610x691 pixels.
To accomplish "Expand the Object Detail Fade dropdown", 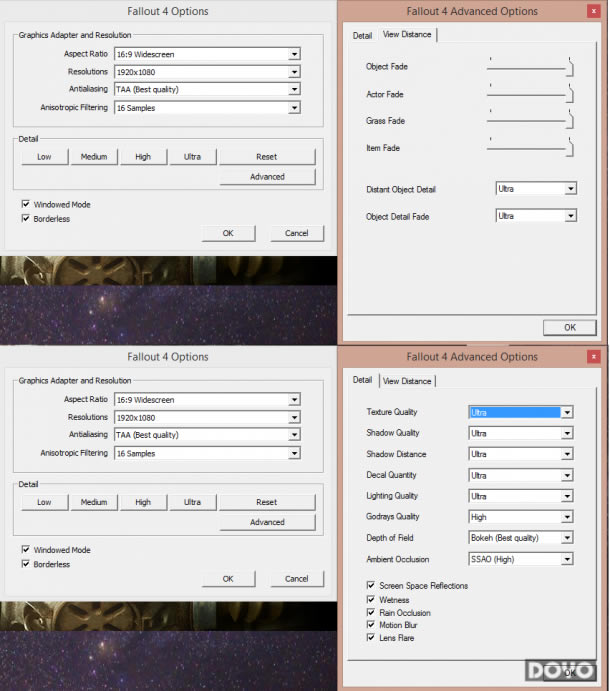I will [x=536, y=216].
